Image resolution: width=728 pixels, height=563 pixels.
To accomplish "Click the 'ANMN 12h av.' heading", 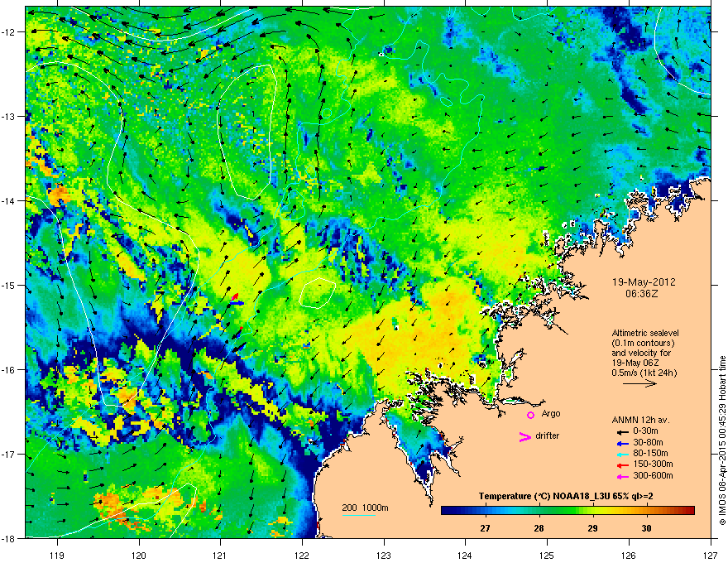I will 640,420.
